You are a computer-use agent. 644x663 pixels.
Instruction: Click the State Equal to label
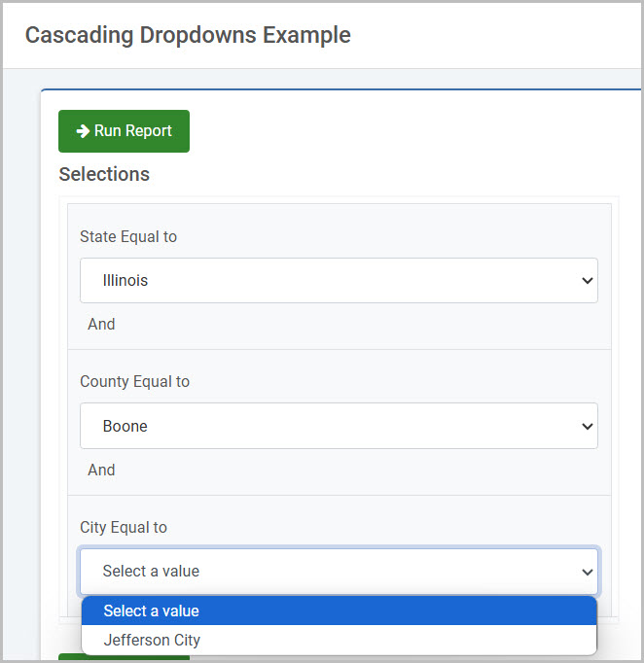pyautogui.click(x=128, y=237)
